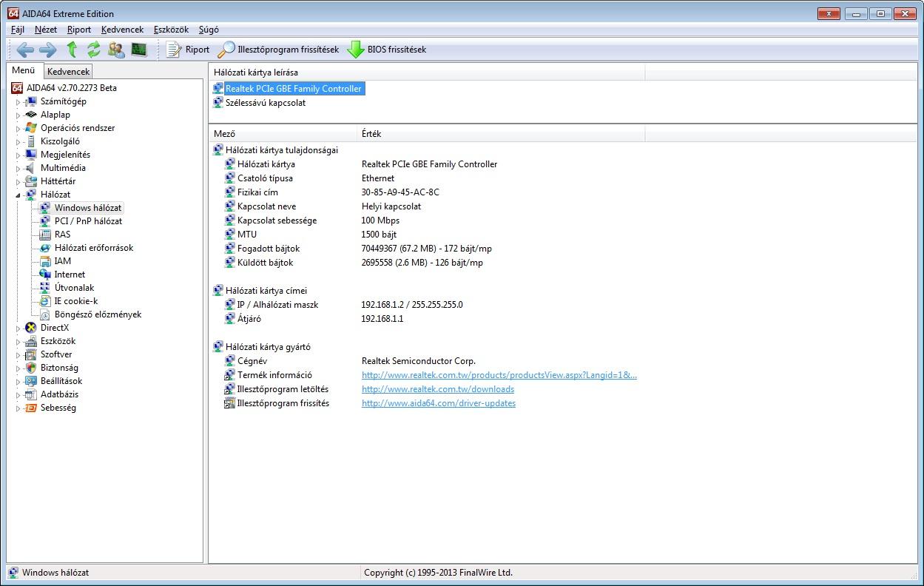
Task: Click Hálózati kártya leírása column header
Action: tap(427, 73)
